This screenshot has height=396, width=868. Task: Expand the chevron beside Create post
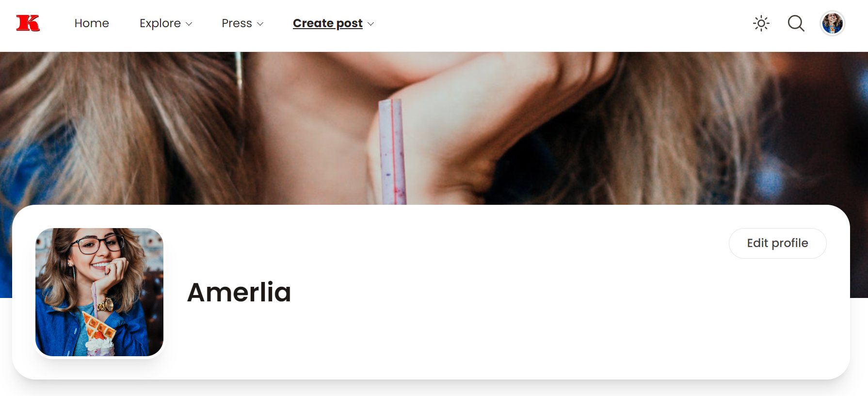371,24
